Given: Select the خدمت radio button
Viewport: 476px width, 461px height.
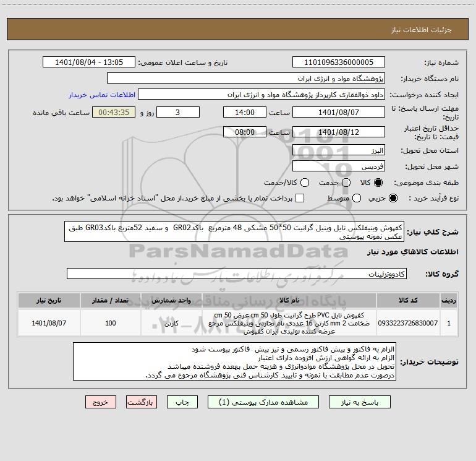Looking at the screenshot, I should pos(346,183).
